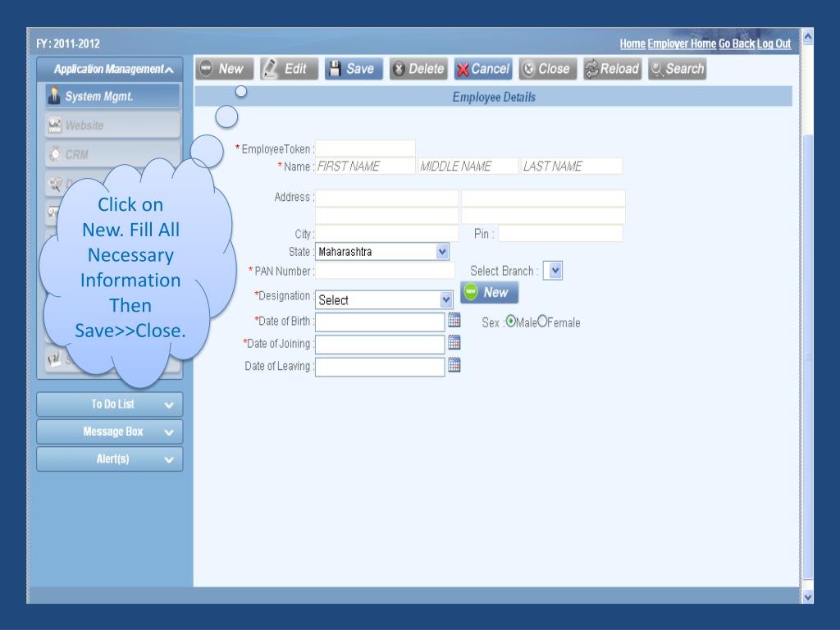840x630 pixels.
Task: Click the Employee Details header text
Action: point(493,97)
